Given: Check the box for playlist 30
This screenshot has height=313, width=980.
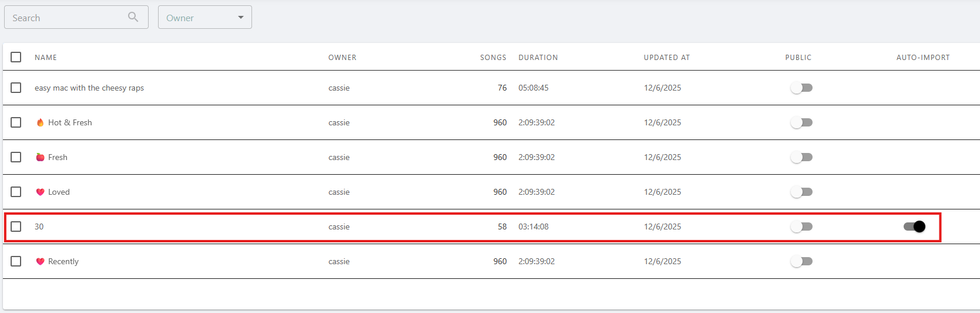Looking at the screenshot, I should click(x=16, y=227).
